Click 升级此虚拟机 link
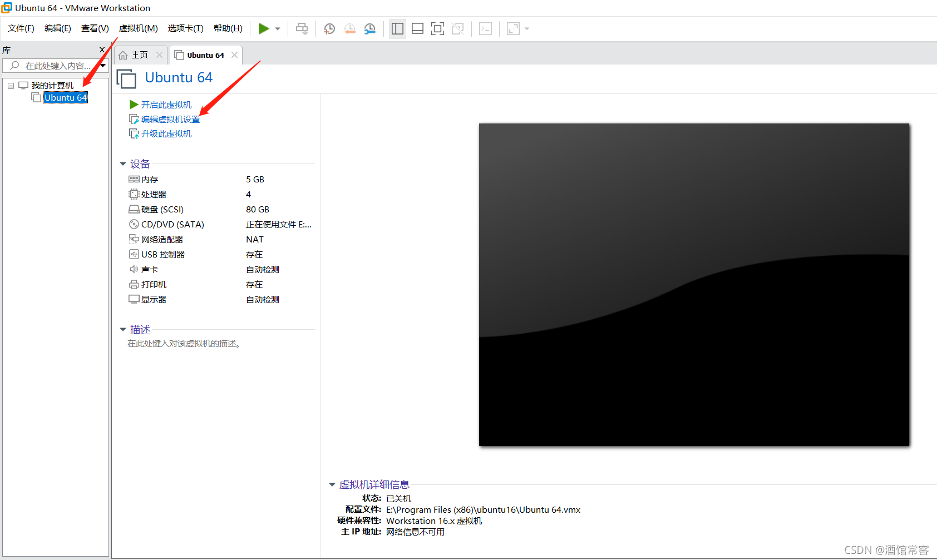This screenshot has height=560, width=937. [166, 133]
